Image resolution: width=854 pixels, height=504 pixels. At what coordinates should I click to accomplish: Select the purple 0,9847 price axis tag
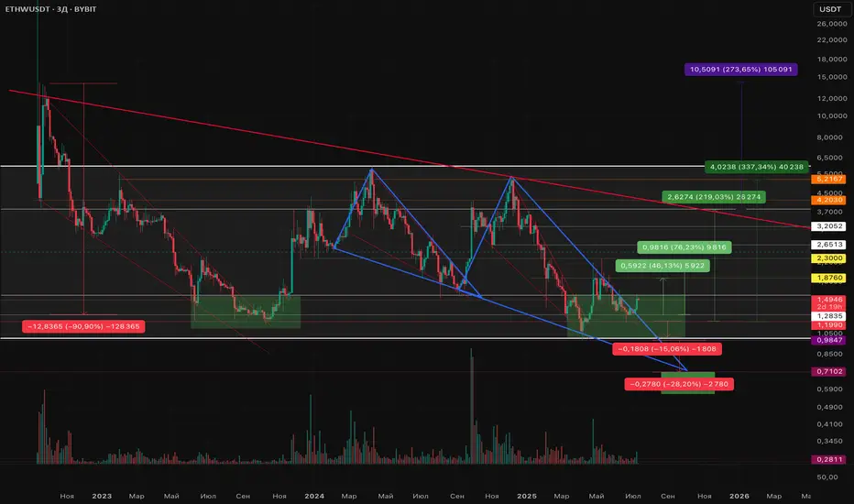click(828, 340)
